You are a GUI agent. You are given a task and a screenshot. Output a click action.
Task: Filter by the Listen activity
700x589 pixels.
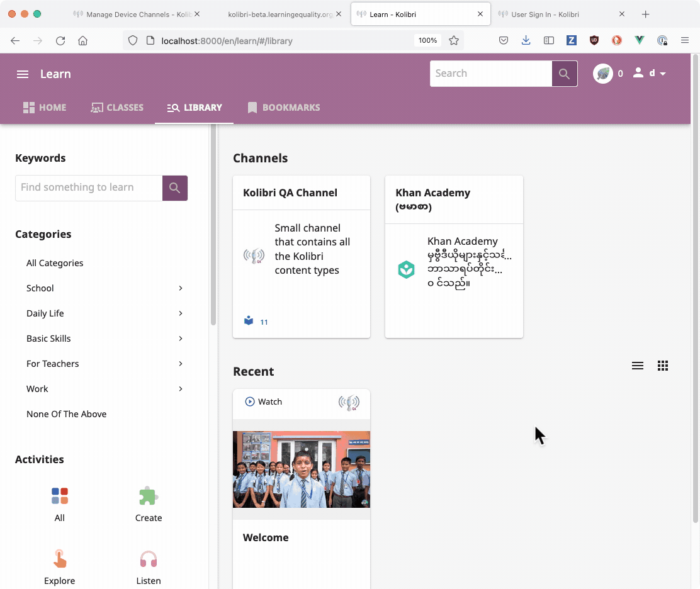point(148,559)
